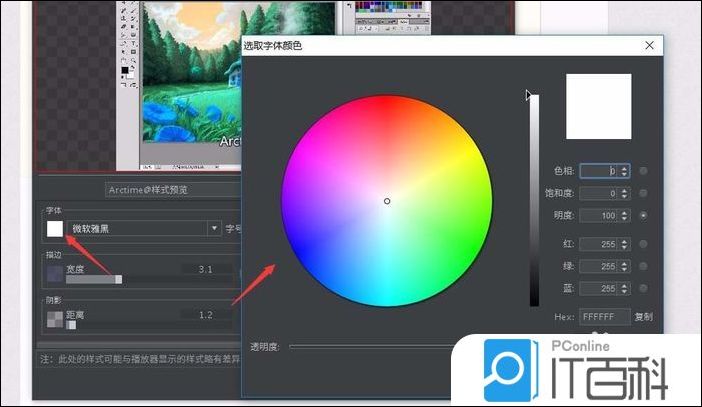Open the white font color swatch under 字体
702x407 pixels.
click(55, 229)
